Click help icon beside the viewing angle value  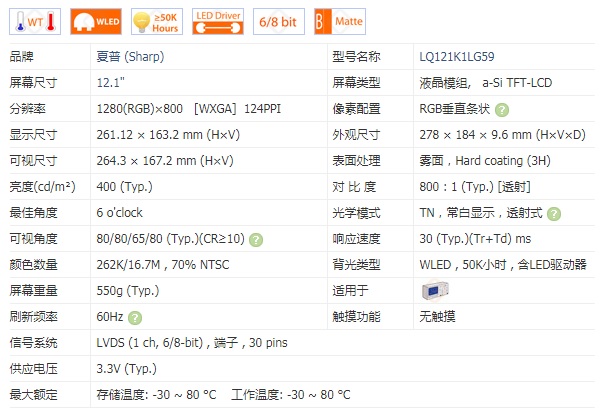pos(256,239)
